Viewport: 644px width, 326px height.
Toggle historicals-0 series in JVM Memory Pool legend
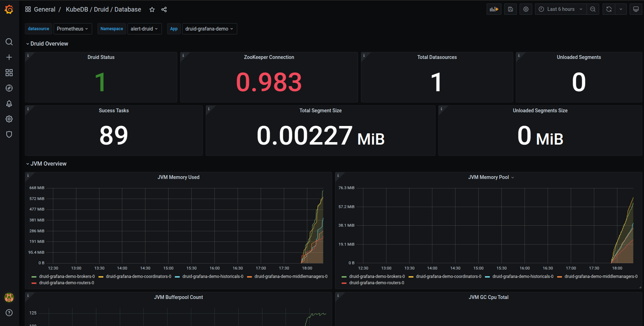pyautogui.click(x=523, y=277)
